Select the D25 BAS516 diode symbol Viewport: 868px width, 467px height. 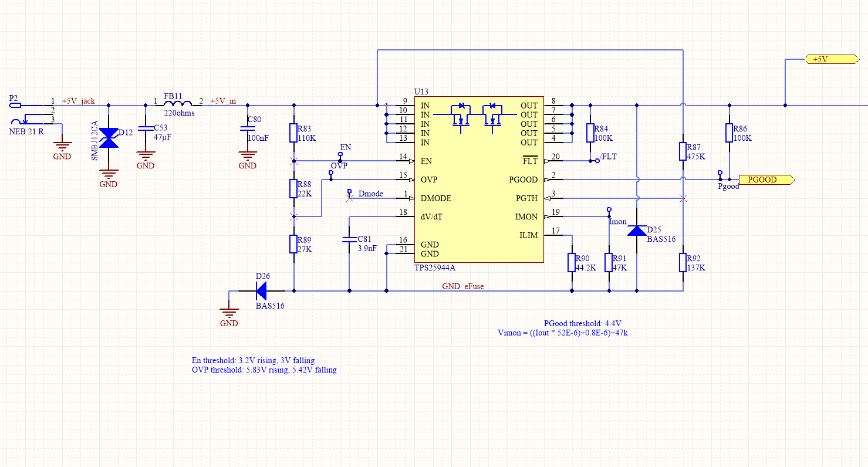click(x=637, y=230)
